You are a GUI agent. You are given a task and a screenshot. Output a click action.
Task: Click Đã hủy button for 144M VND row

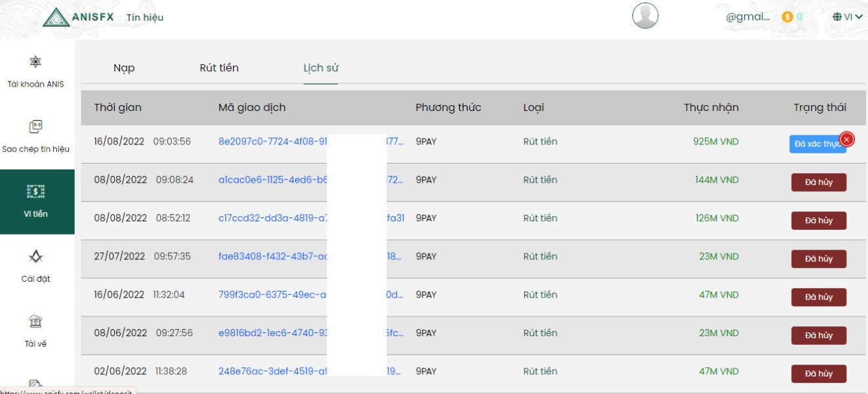pyautogui.click(x=819, y=182)
